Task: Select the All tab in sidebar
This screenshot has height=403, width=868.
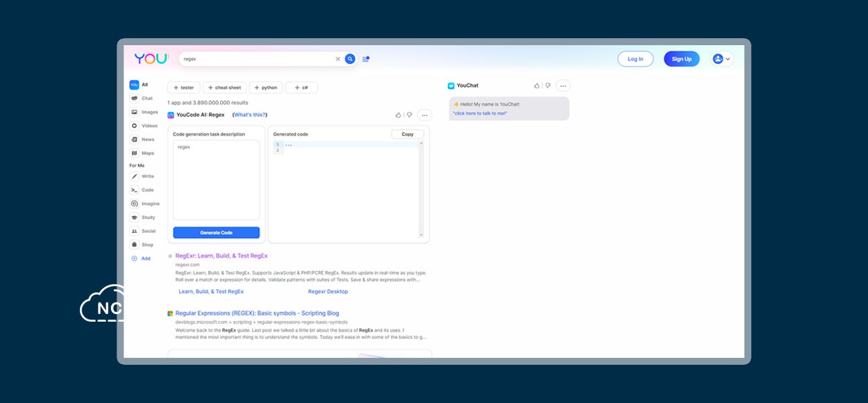Action: click(139, 85)
